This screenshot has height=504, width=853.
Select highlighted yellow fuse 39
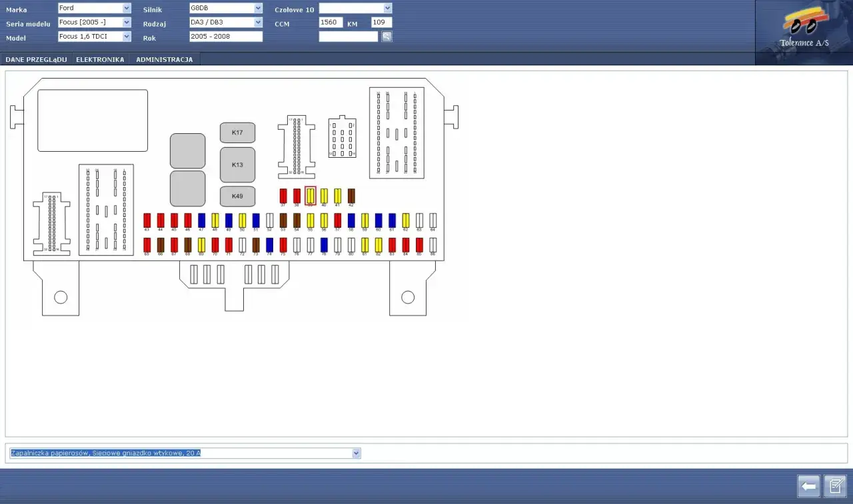tap(311, 196)
